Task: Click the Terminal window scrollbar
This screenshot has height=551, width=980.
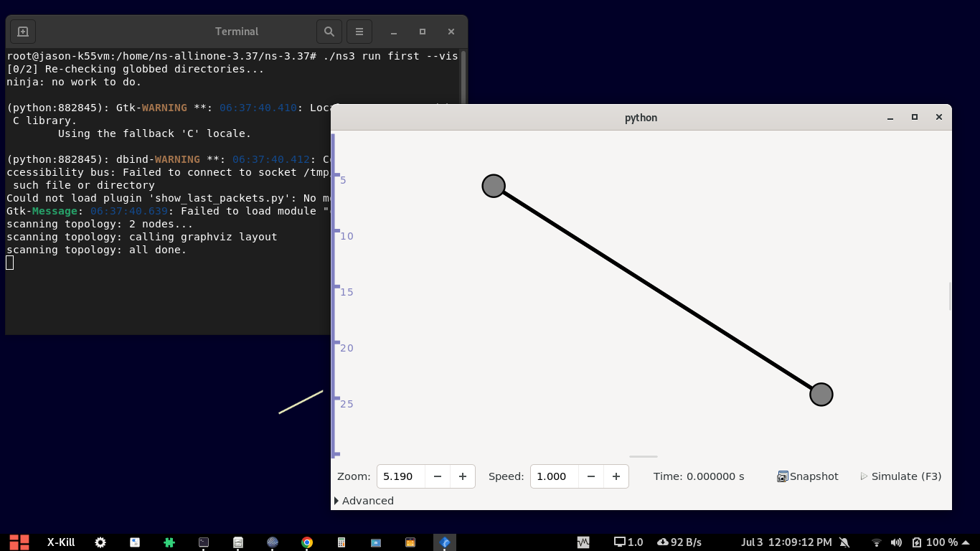Action: click(463, 77)
